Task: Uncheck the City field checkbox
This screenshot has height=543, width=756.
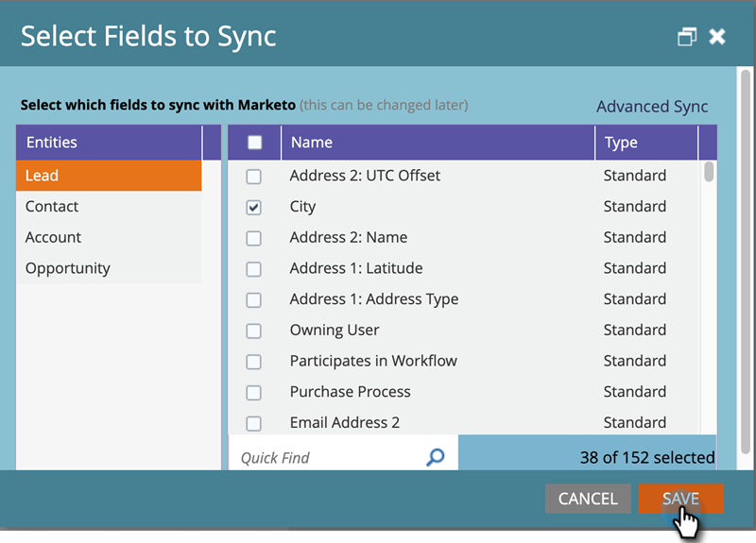Action: click(x=253, y=207)
